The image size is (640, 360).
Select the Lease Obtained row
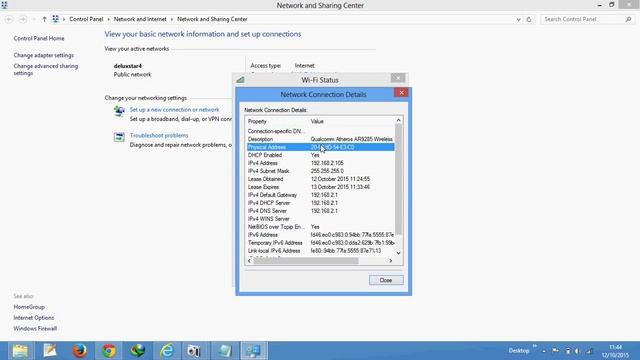[x=320, y=179]
